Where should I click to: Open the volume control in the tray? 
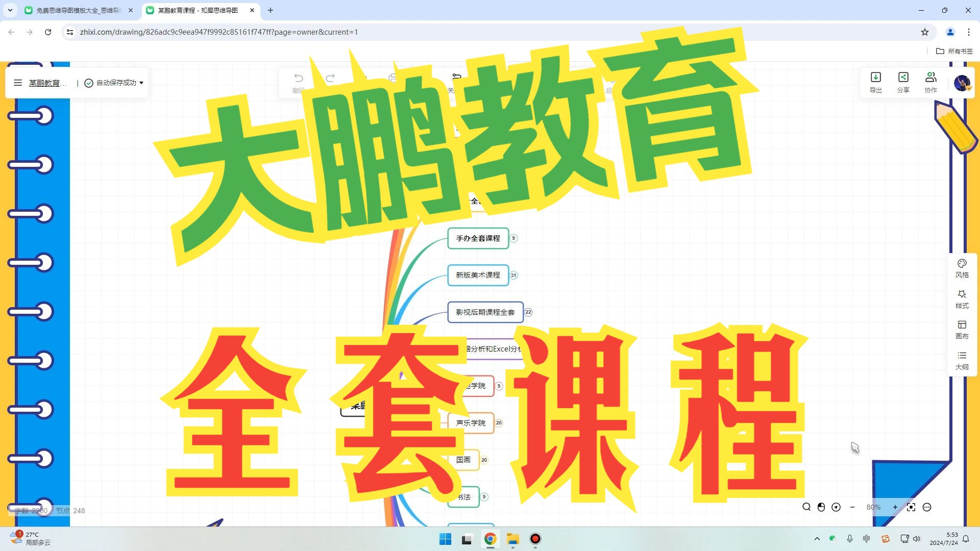tap(917, 539)
